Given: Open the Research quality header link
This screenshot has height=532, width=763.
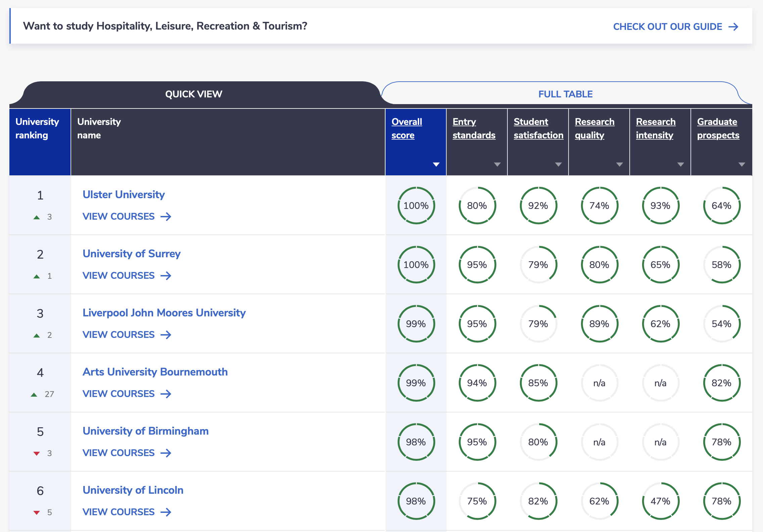Looking at the screenshot, I should tap(594, 129).
